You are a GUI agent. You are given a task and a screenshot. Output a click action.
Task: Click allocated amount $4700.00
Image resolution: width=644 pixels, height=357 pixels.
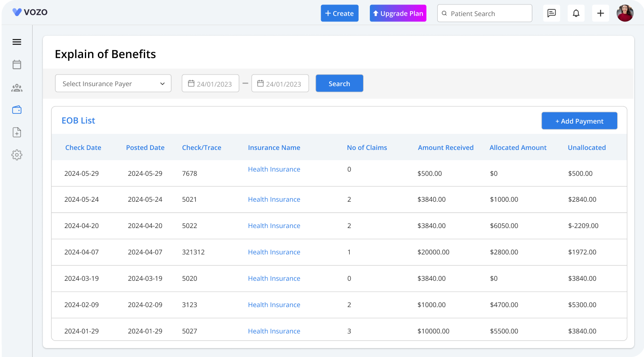coord(504,305)
